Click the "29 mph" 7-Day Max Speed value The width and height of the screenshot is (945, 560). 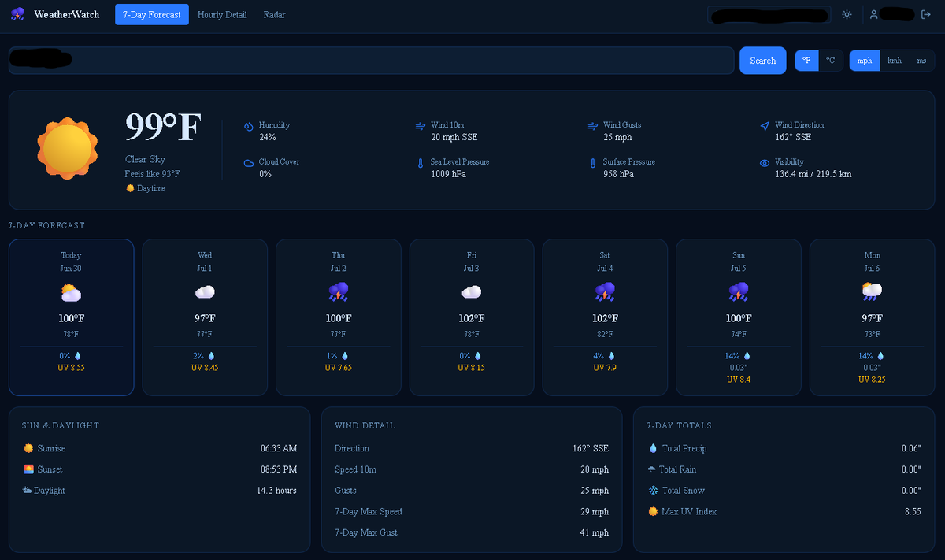(x=595, y=512)
